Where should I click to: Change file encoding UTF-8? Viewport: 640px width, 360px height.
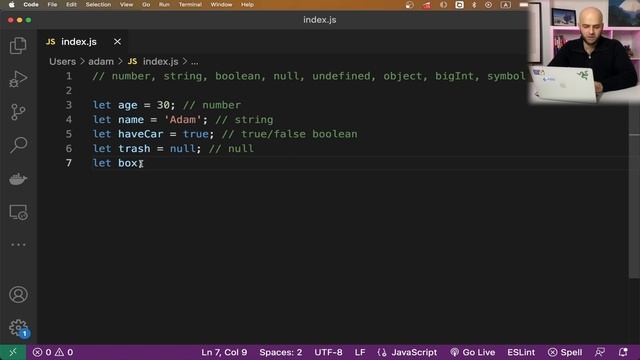[328, 352]
